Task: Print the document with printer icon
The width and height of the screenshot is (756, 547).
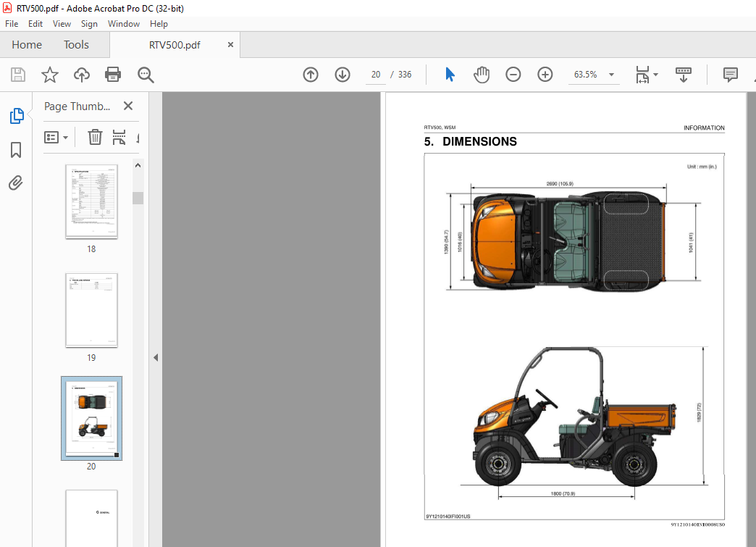Action: click(113, 75)
